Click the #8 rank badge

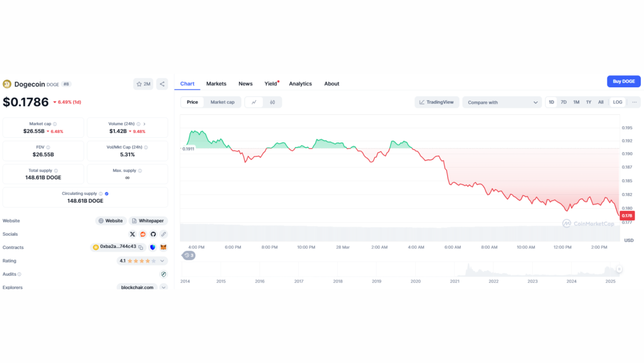66,84
